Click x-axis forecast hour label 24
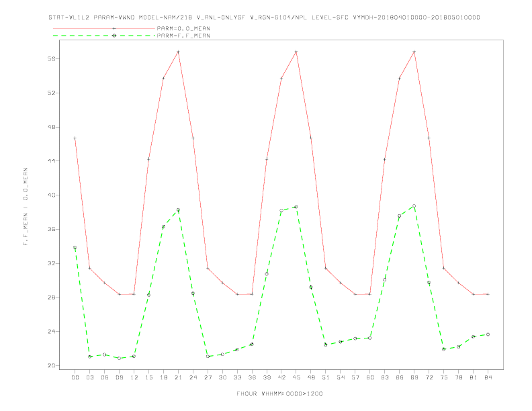 (x=193, y=377)
